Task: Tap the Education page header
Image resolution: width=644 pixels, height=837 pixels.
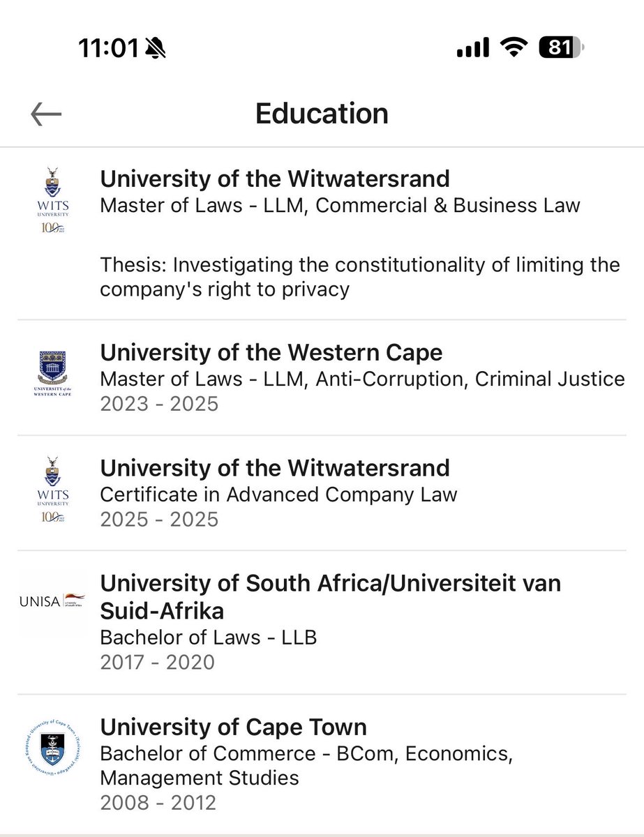Action: coord(322,114)
